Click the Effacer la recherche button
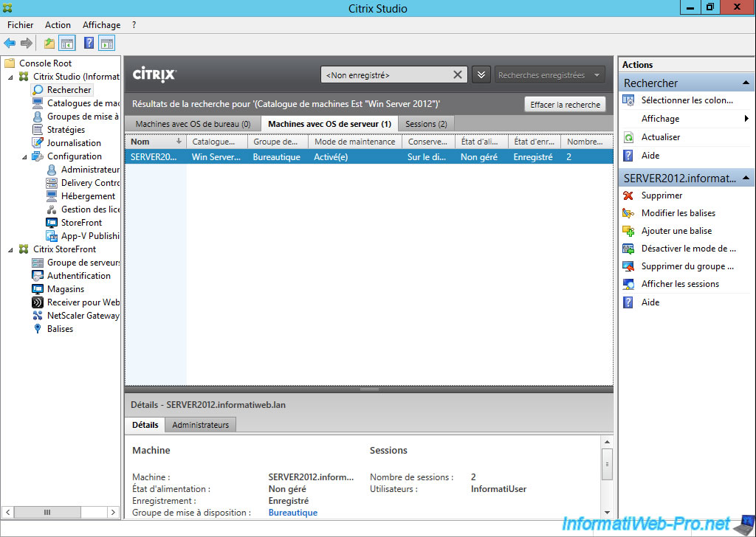 tap(565, 105)
